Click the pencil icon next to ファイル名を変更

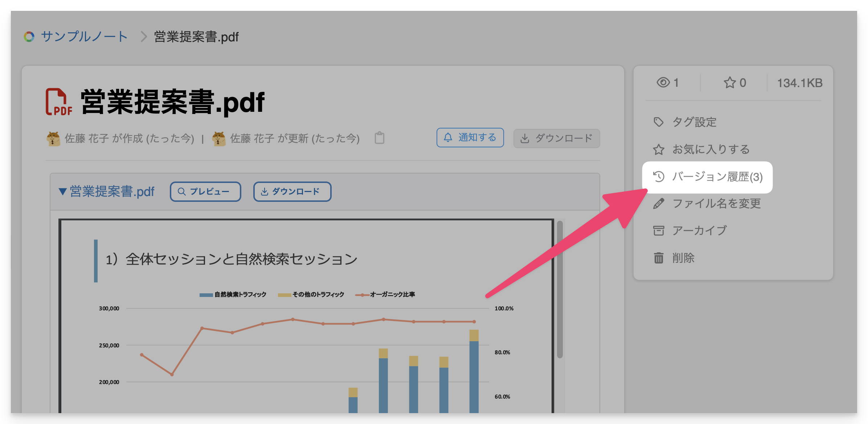click(659, 203)
